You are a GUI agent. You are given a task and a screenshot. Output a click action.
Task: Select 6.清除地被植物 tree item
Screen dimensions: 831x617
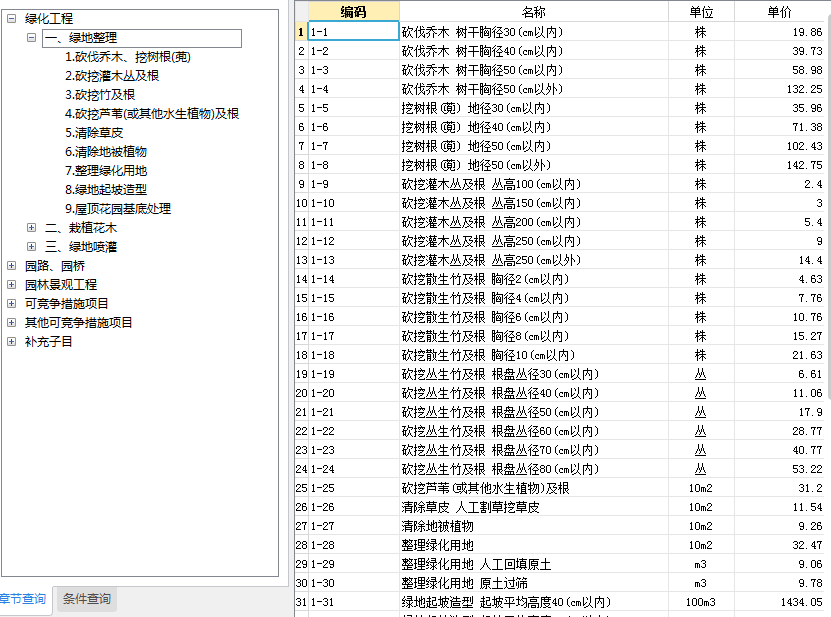[106, 152]
